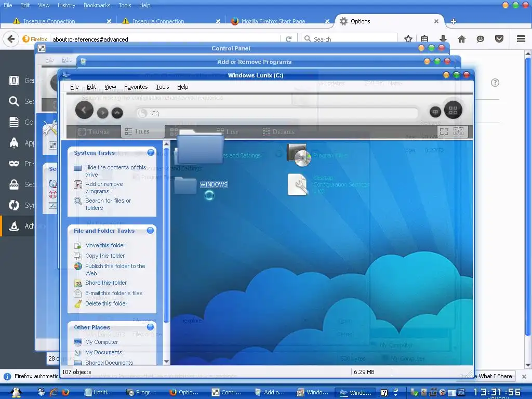Image resolution: width=532 pixels, height=399 pixels.
Task: Click the full-screen frame icon in view bar
Action: tap(444, 131)
